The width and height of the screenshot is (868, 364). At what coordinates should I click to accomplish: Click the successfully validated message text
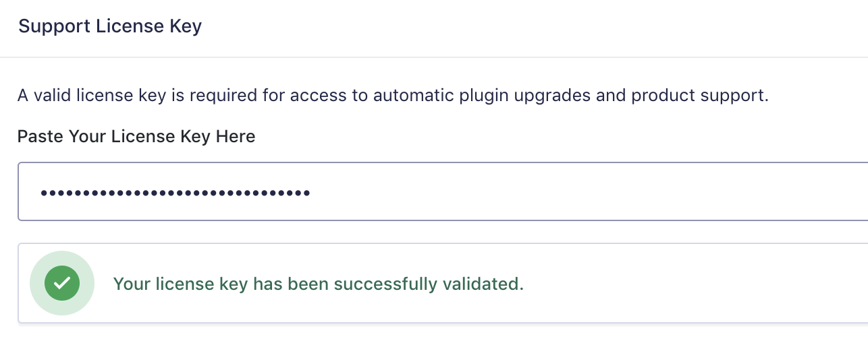click(x=319, y=284)
